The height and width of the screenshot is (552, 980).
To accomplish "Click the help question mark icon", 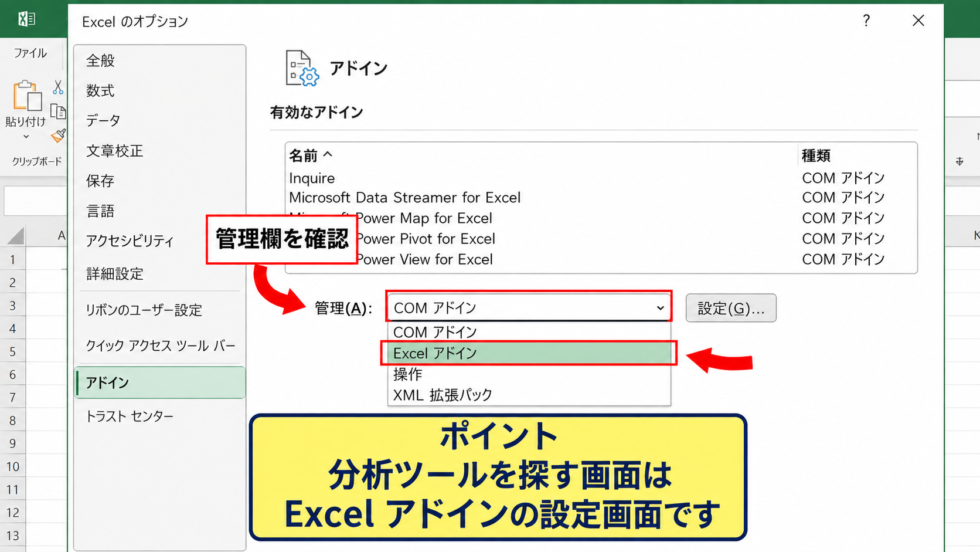I will coord(866,21).
